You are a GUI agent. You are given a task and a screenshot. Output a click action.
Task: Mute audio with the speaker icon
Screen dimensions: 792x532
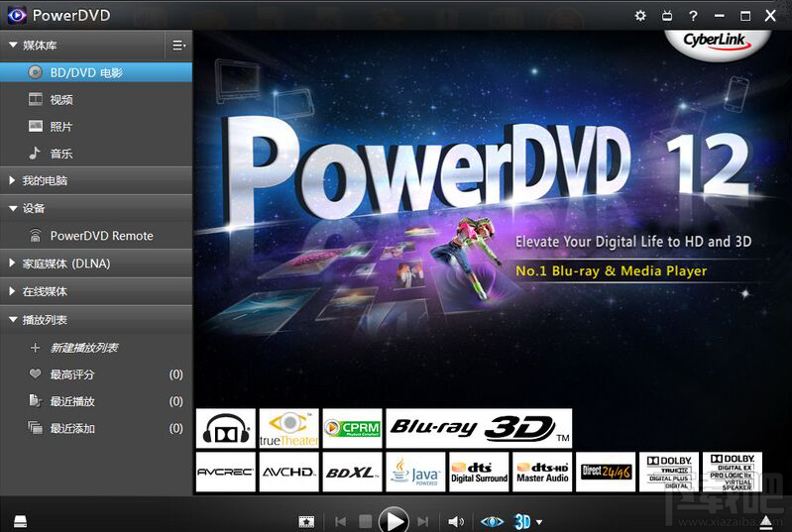click(x=456, y=521)
